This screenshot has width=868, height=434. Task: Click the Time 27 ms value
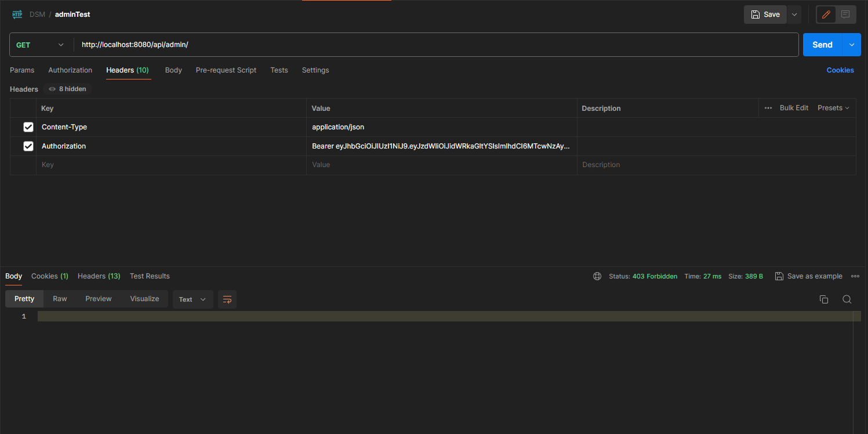click(x=712, y=276)
